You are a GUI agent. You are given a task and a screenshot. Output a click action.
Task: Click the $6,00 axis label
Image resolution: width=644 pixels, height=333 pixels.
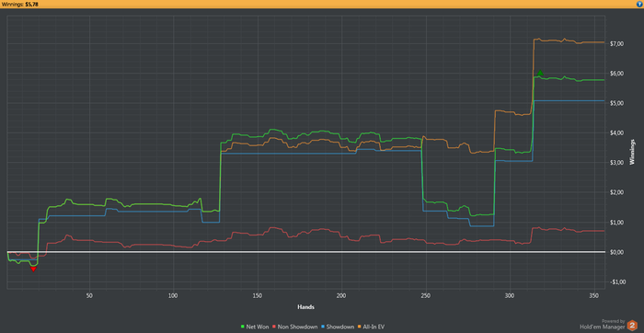(x=618, y=74)
